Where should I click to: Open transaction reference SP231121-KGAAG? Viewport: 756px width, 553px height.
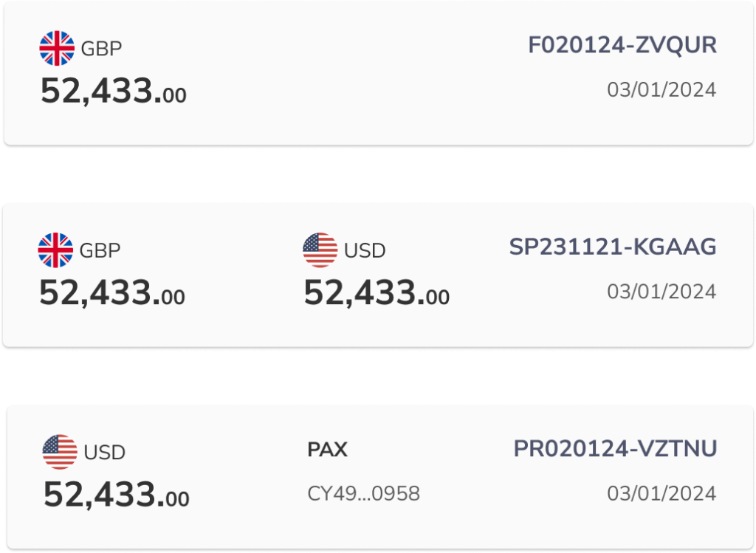(613, 247)
